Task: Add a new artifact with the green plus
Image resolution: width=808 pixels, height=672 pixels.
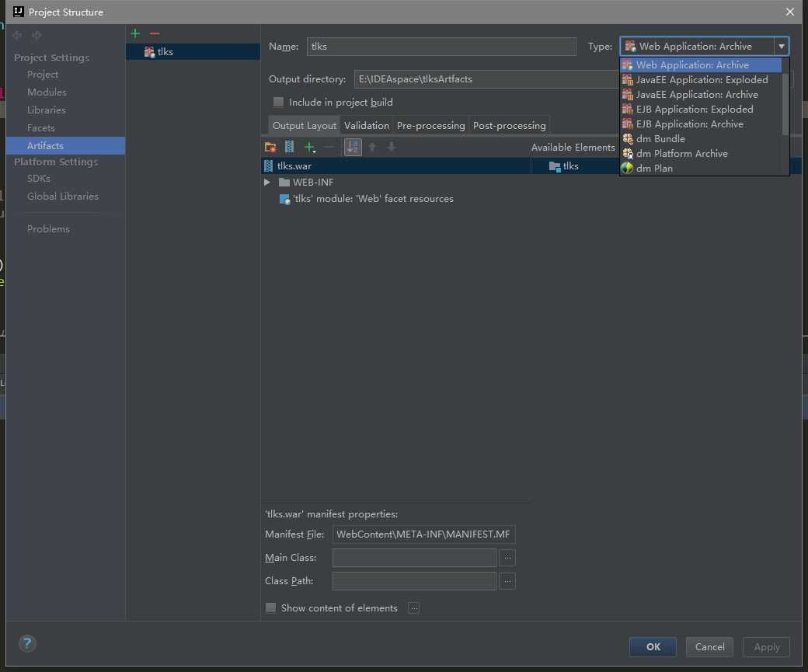Action: [x=135, y=34]
